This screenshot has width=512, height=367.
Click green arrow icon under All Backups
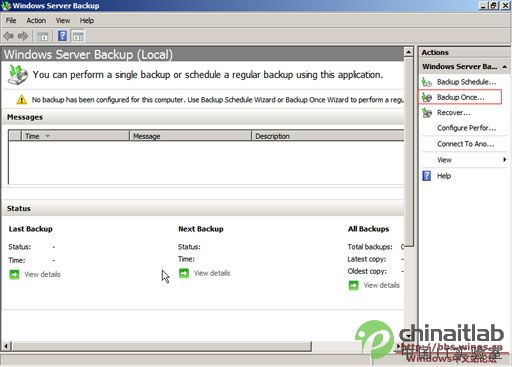pyautogui.click(x=353, y=285)
